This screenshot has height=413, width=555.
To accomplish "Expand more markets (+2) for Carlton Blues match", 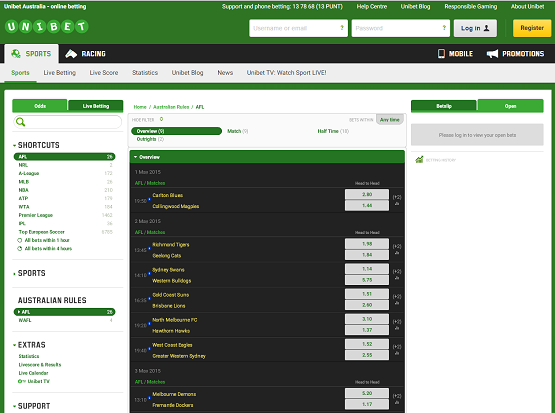I will pos(397,197).
